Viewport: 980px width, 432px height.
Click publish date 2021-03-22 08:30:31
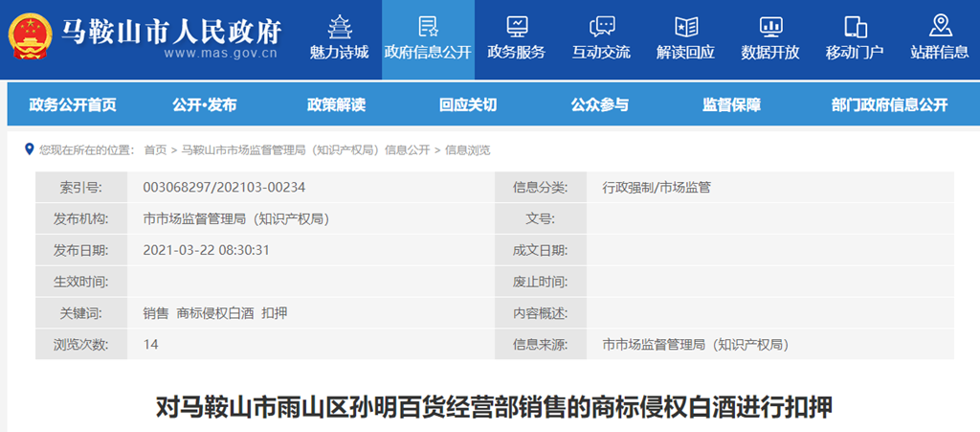pos(207,250)
